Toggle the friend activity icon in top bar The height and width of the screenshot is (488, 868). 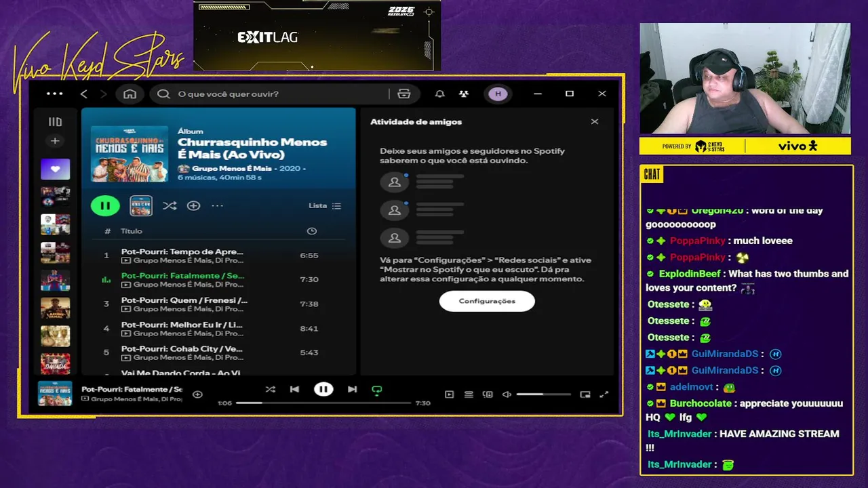pyautogui.click(x=464, y=94)
